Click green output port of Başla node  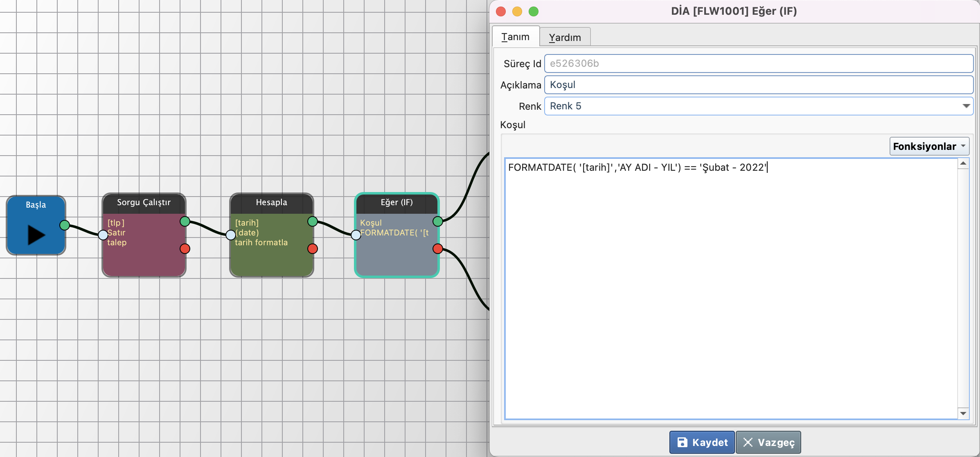[x=65, y=225]
